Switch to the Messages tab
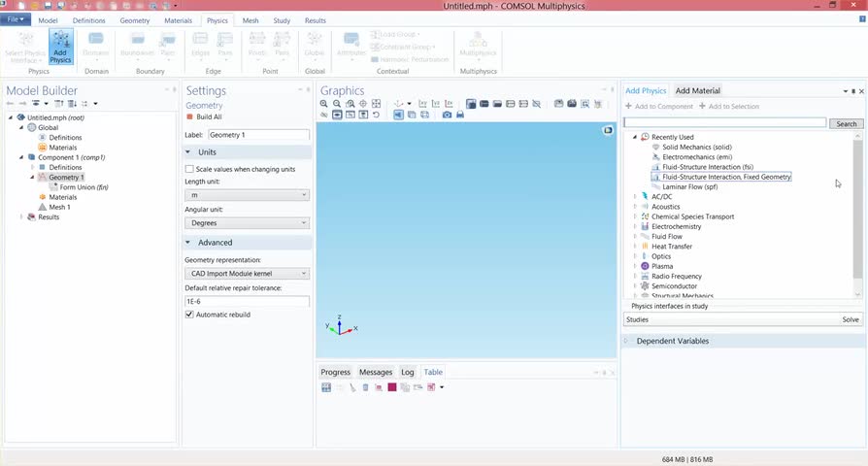 click(376, 372)
